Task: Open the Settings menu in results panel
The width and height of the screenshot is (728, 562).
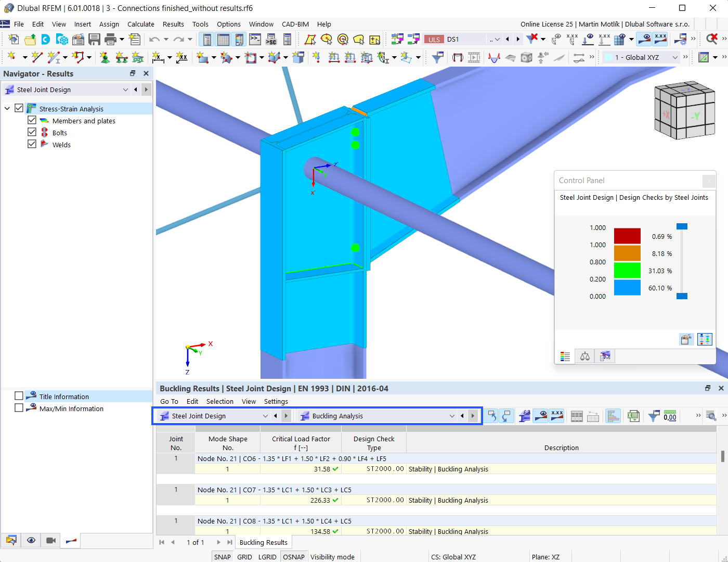Action: 276,401
